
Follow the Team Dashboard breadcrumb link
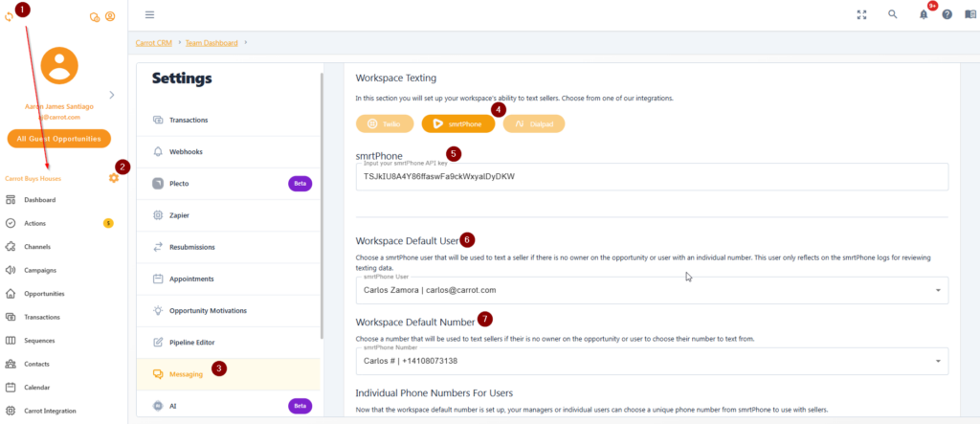(x=212, y=43)
